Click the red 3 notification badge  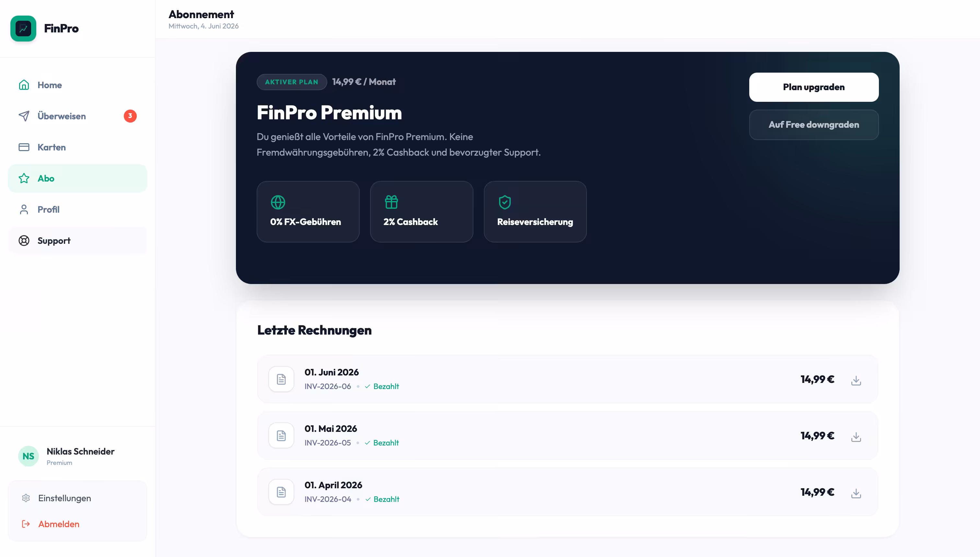tap(130, 116)
